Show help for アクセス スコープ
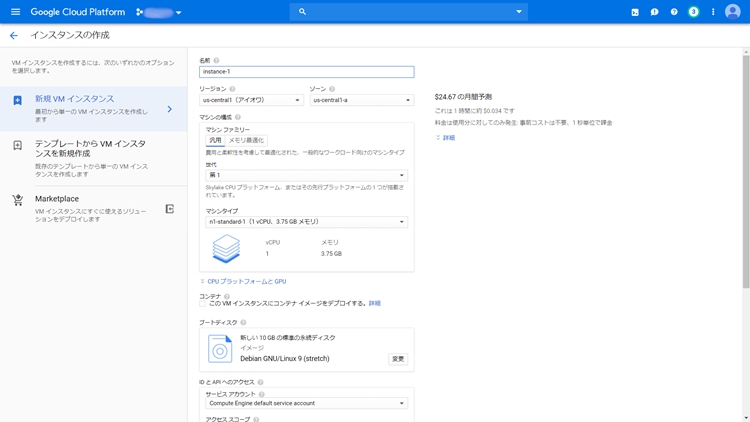 [256, 420]
